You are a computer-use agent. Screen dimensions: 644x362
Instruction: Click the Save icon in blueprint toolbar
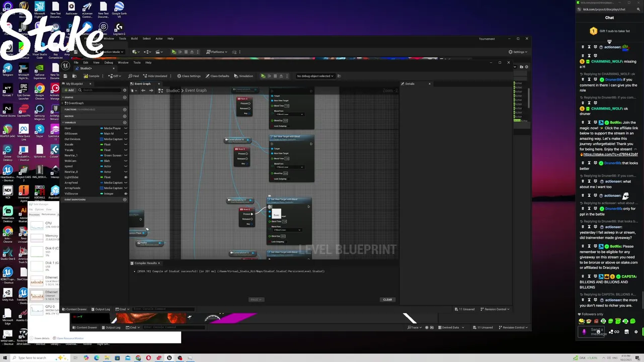pyautogui.click(x=65, y=76)
